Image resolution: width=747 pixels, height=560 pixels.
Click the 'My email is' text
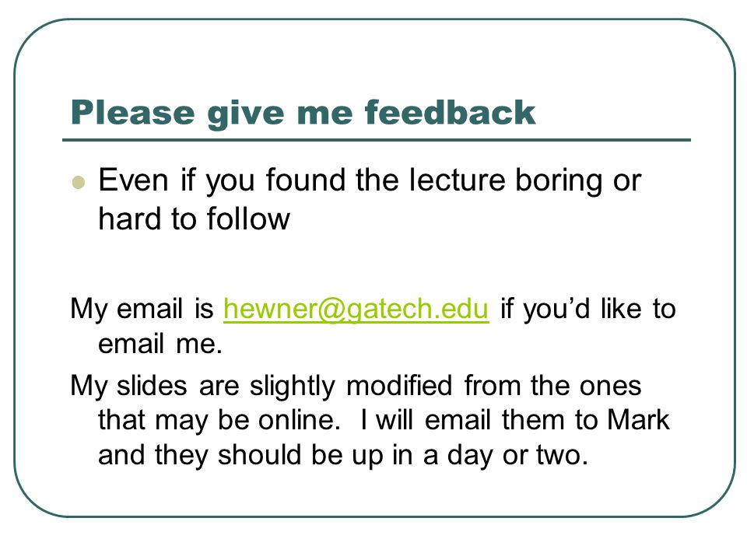point(142,309)
